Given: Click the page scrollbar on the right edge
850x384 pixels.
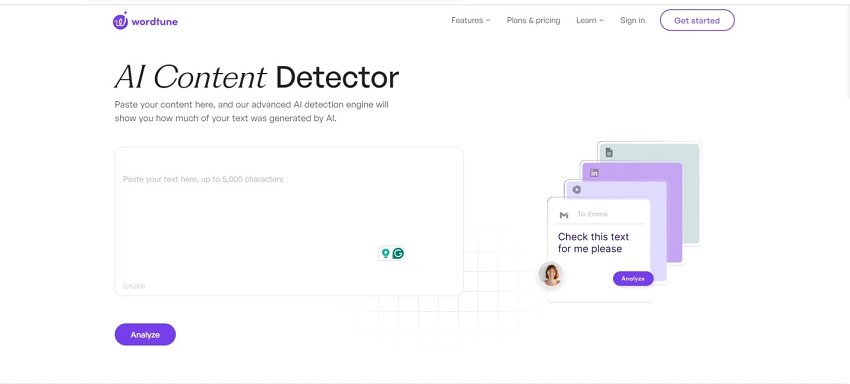Looking at the screenshot, I should pos(847,52).
